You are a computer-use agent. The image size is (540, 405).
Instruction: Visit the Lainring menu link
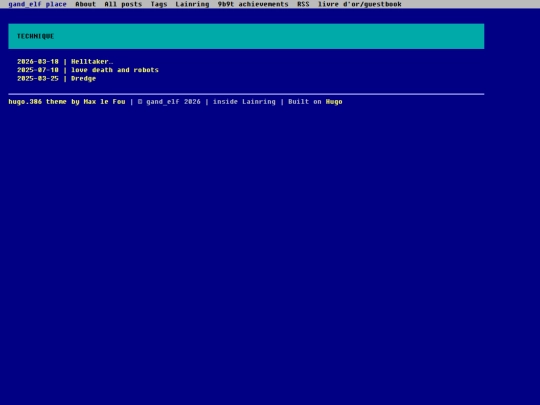(x=192, y=4)
